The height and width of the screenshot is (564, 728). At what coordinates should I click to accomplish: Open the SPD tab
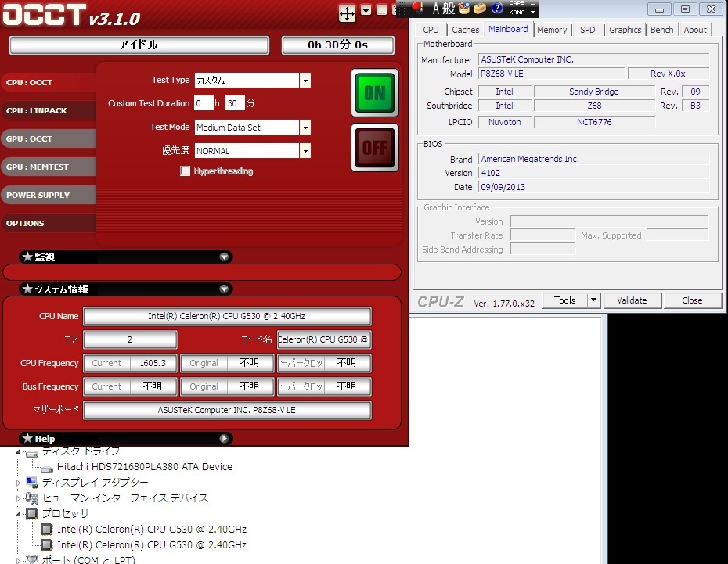pyautogui.click(x=587, y=30)
